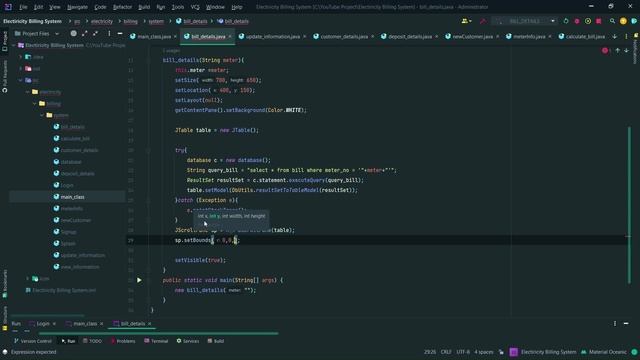Close the Login run tab
This screenshot has width=640, height=360.
(x=54, y=324)
